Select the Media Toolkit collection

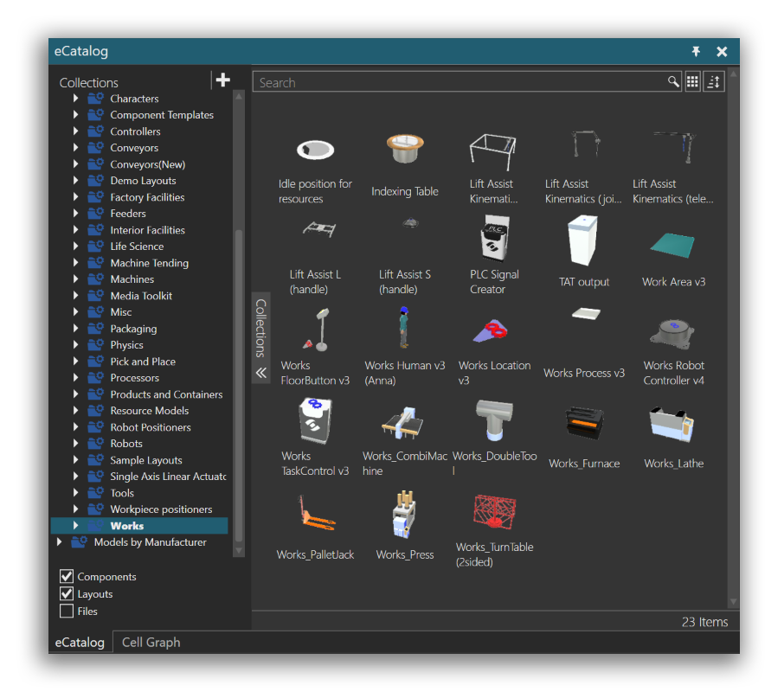[x=141, y=296]
